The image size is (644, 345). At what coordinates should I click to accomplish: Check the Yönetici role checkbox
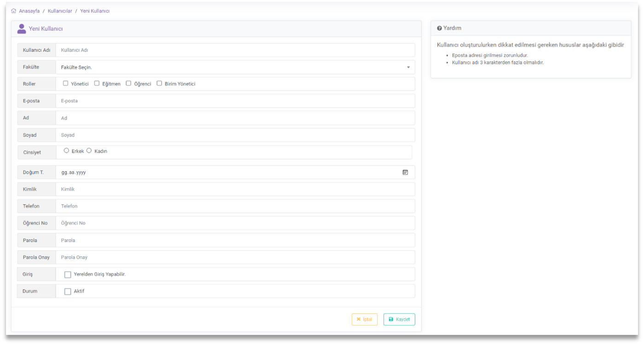tap(66, 84)
